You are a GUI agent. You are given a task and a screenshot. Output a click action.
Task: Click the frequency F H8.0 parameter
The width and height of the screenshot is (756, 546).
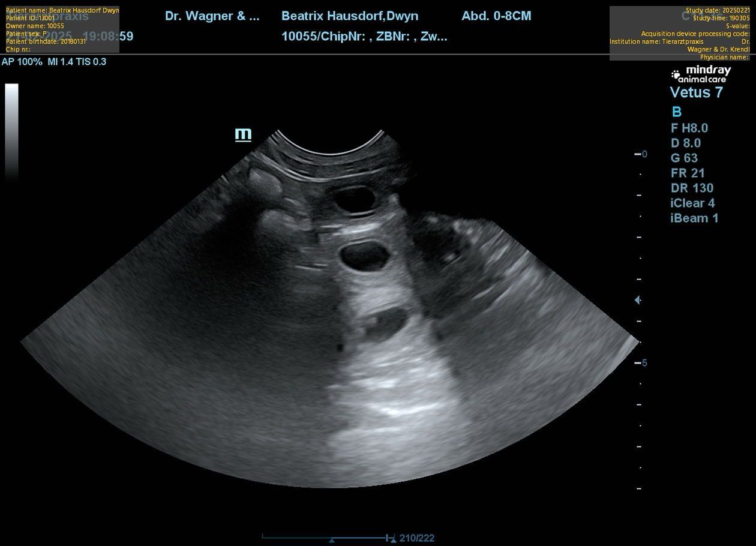(689, 128)
